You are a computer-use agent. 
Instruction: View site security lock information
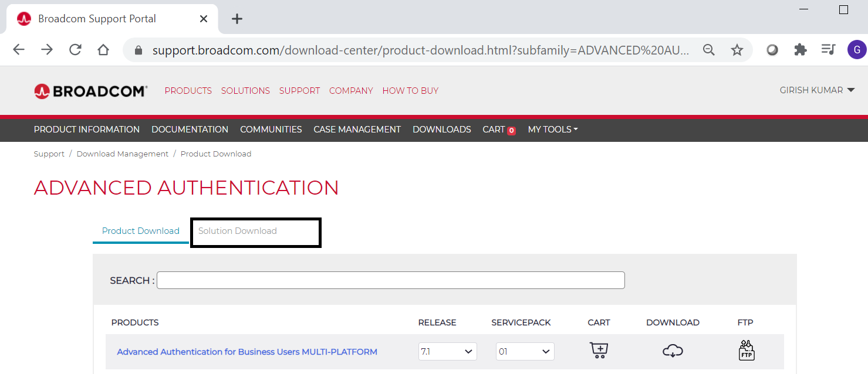click(139, 50)
